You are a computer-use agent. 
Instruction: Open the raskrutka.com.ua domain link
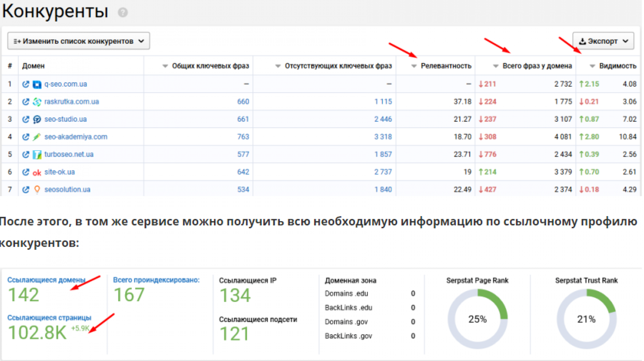click(x=72, y=102)
